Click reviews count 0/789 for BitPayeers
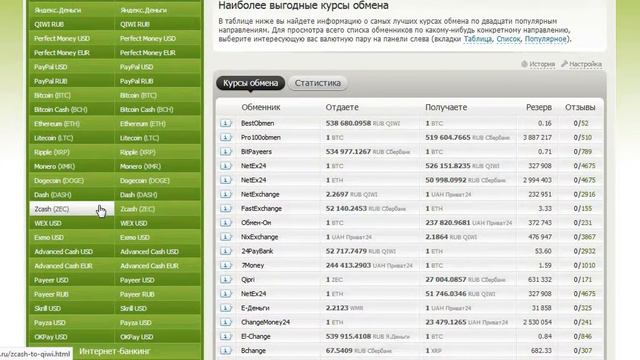 click(x=582, y=152)
